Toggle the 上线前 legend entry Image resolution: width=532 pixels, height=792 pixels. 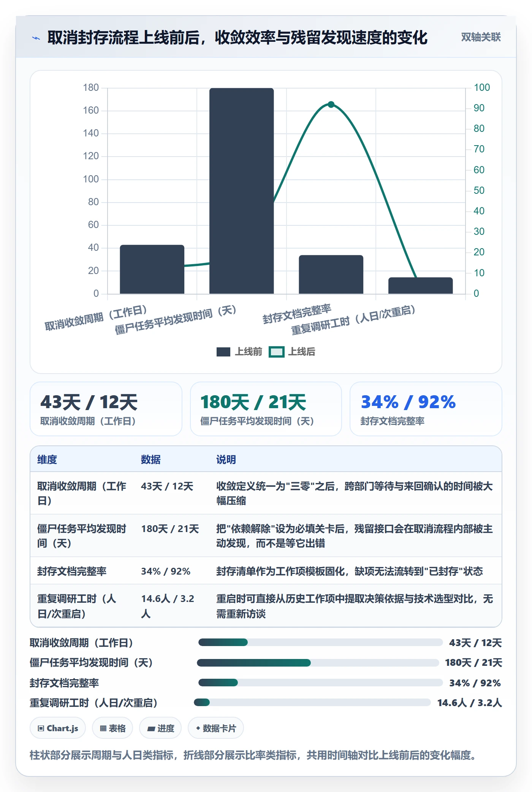pyautogui.click(x=239, y=352)
